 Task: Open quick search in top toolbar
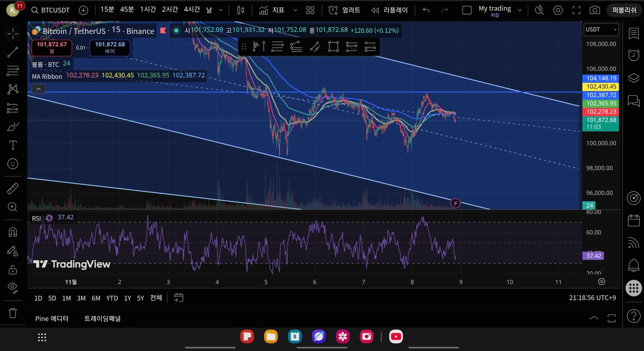tap(539, 10)
